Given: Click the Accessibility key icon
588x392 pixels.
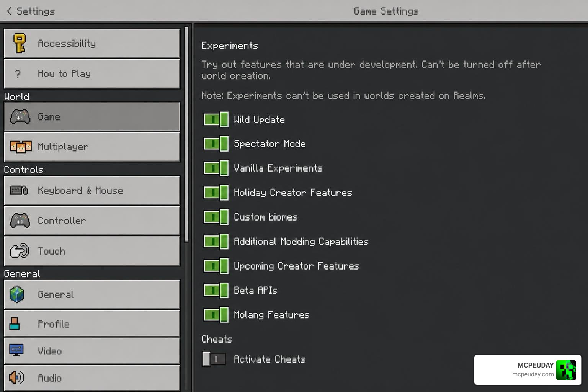Looking at the screenshot, I should [x=20, y=43].
